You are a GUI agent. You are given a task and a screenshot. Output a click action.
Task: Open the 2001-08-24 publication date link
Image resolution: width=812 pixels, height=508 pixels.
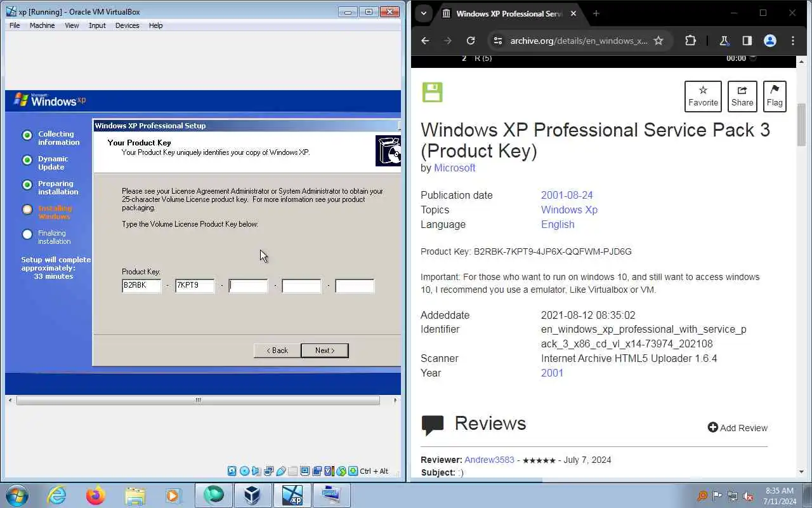tap(566, 195)
